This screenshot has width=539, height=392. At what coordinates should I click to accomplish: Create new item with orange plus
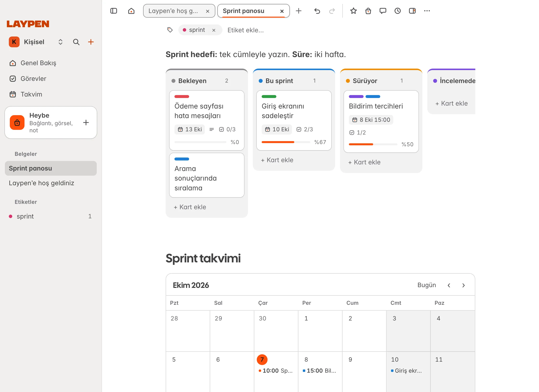(x=91, y=42)
